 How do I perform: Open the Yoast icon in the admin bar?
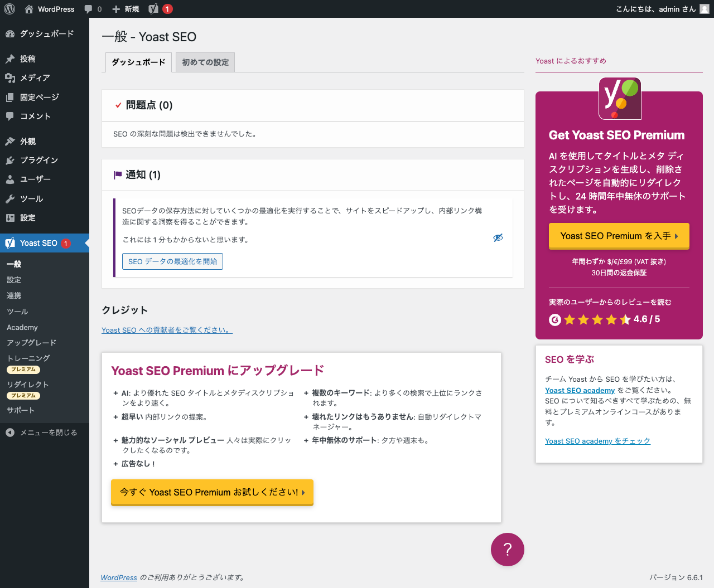point(153,9)
